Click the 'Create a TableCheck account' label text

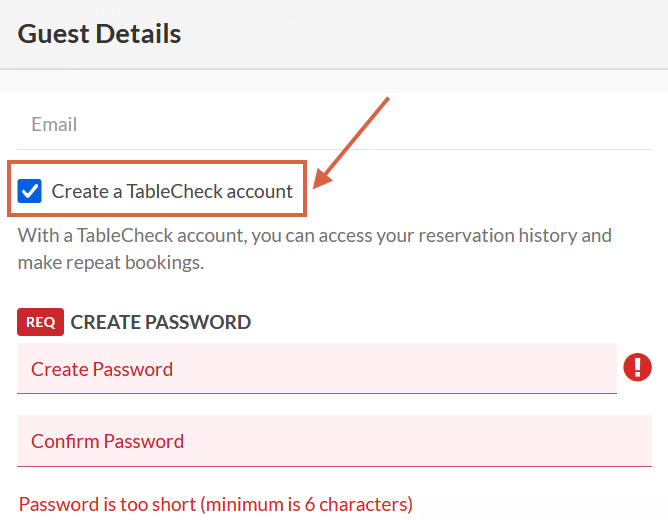(x=172, y=191)
